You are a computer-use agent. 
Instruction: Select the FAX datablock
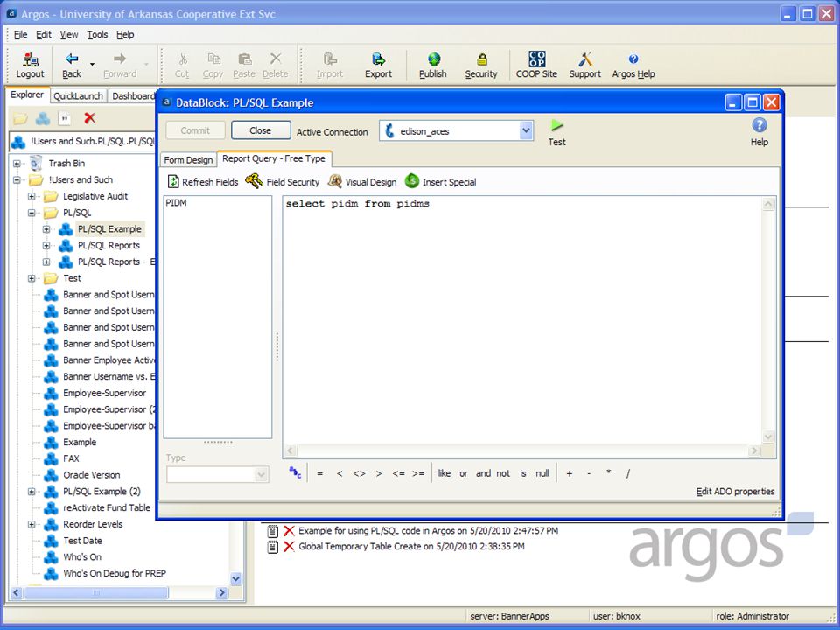pyautogui.click(x=71, y=458)
